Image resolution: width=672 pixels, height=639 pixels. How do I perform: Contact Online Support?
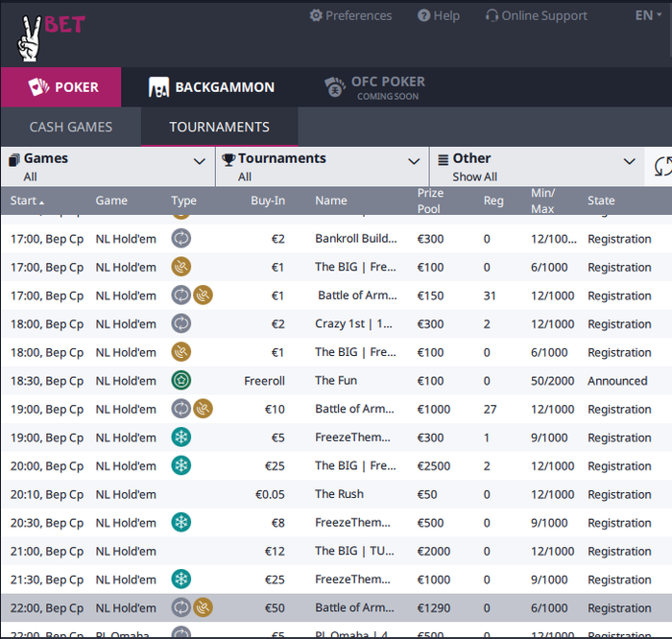pos(536,16)
